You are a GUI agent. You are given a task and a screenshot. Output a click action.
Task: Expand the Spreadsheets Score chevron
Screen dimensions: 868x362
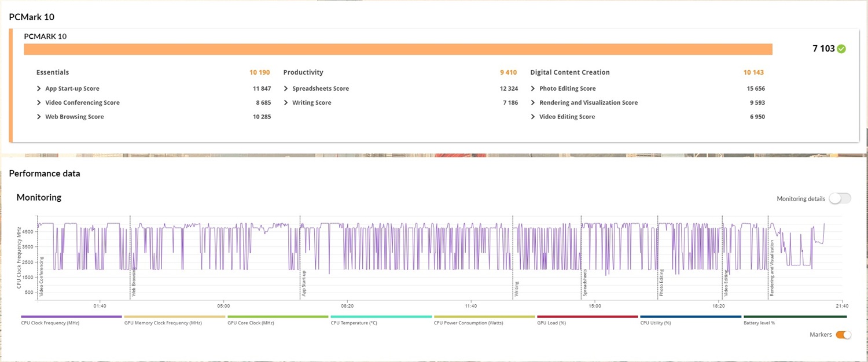point(286,88)
